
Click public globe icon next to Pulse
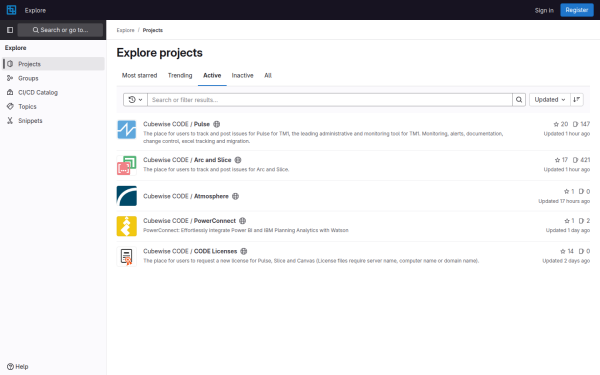[x=217, y=124]
